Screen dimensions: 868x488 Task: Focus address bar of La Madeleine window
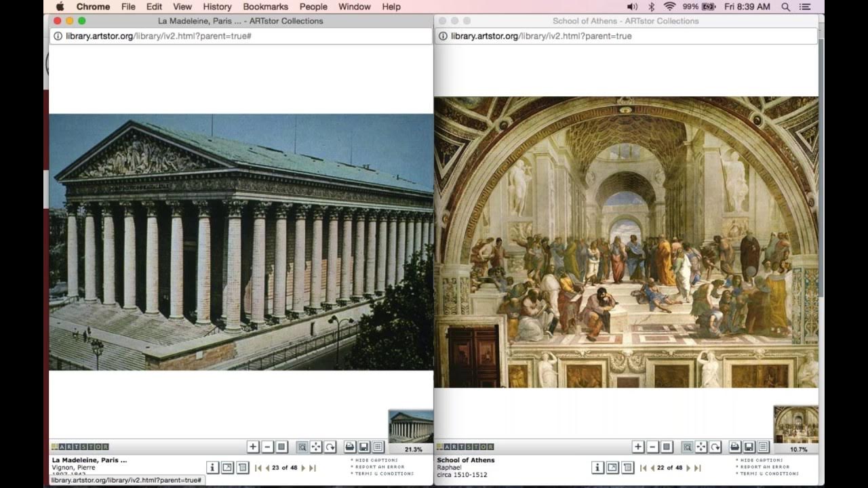click(x=241, y=36)
